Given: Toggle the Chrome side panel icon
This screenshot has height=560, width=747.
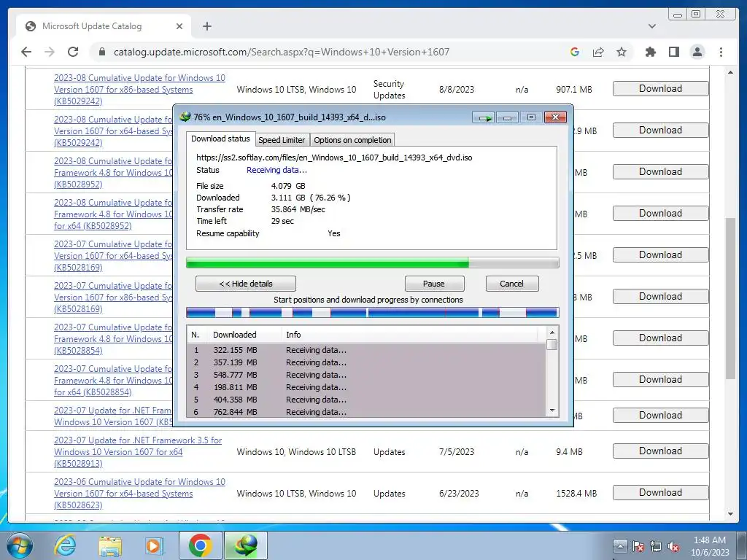Looking at the screenshot, I should [673, 52].
